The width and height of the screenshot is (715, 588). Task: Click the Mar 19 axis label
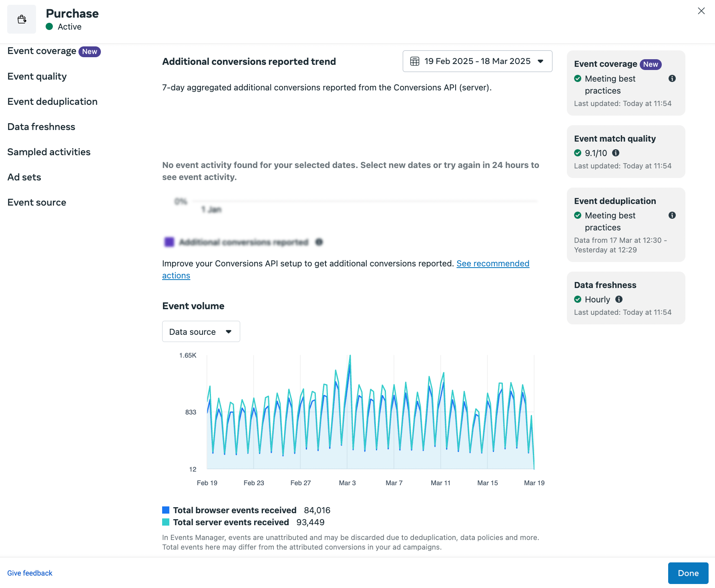[x=534, y=483]
